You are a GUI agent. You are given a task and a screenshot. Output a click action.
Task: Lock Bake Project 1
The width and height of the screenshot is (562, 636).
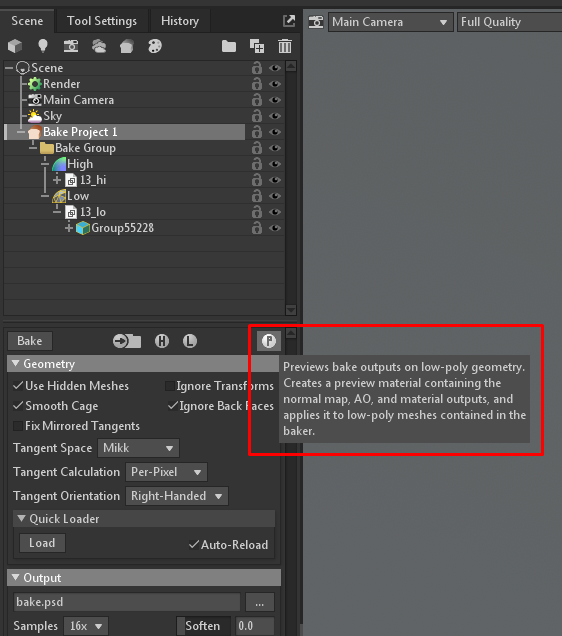[257, 132]
